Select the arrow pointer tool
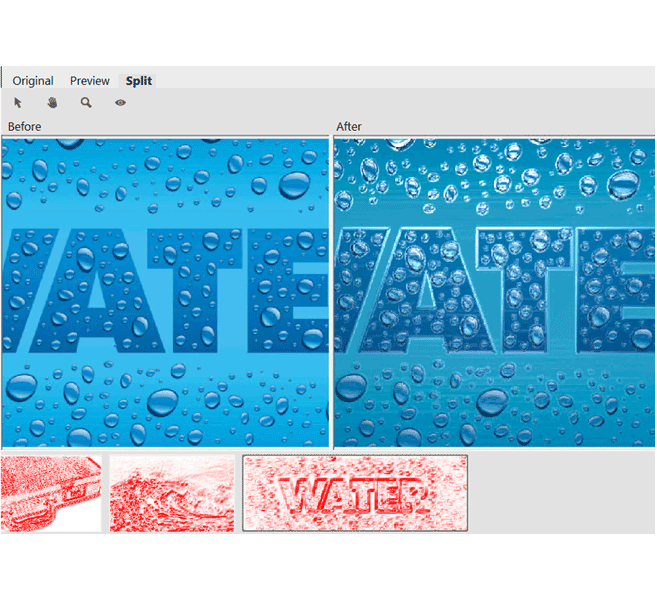The height and width of the screenshot is (600, 657). tap(18, 102)
